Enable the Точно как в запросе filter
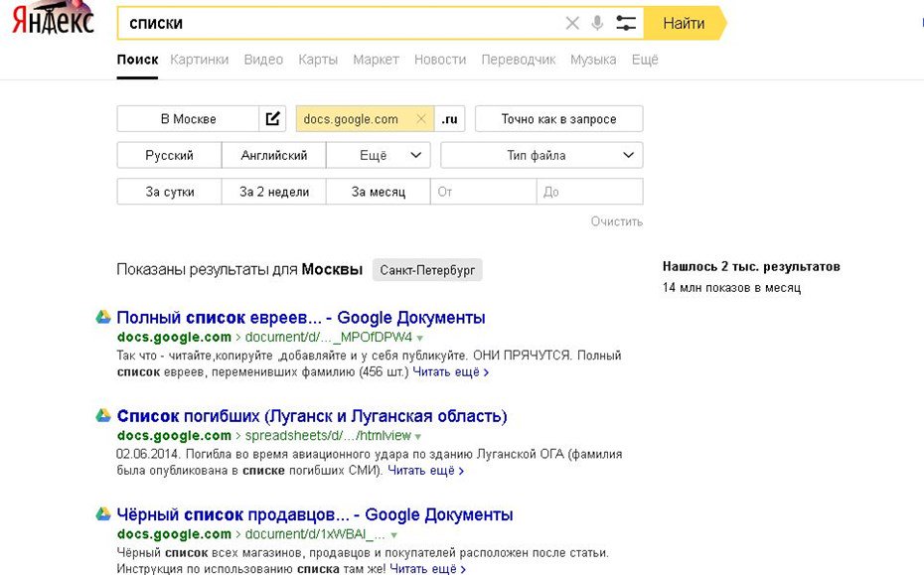 (558, 119)
